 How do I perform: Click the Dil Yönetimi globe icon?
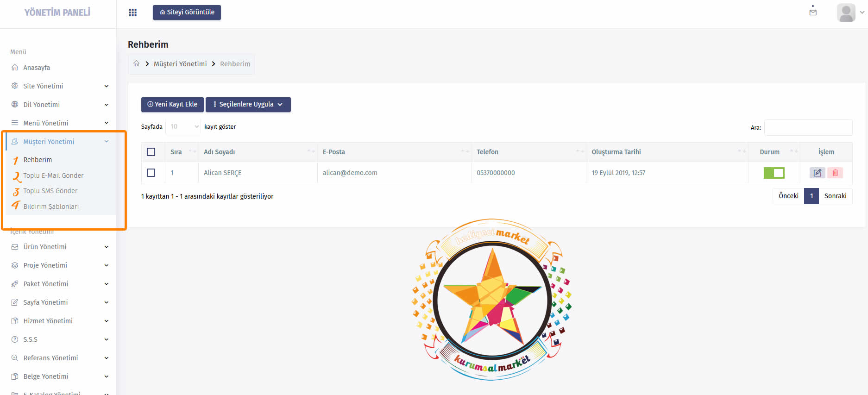point(15,104)
